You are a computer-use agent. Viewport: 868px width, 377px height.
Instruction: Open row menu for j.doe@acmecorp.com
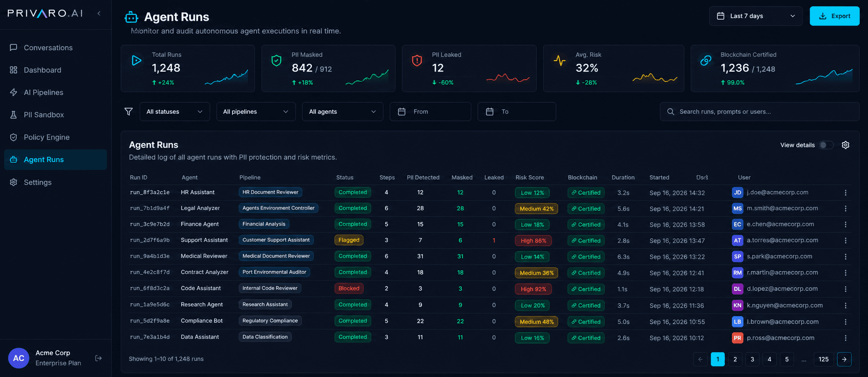(846, 193)
